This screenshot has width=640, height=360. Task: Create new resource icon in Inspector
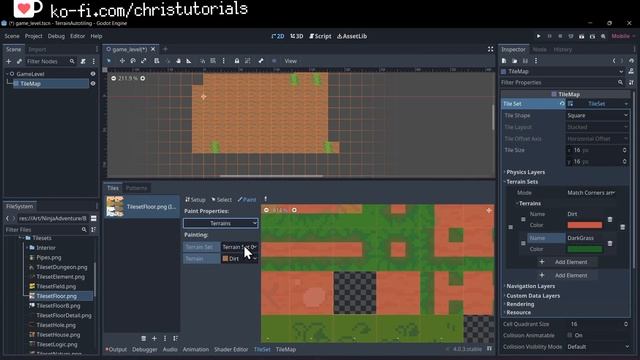tap(504, 61)
